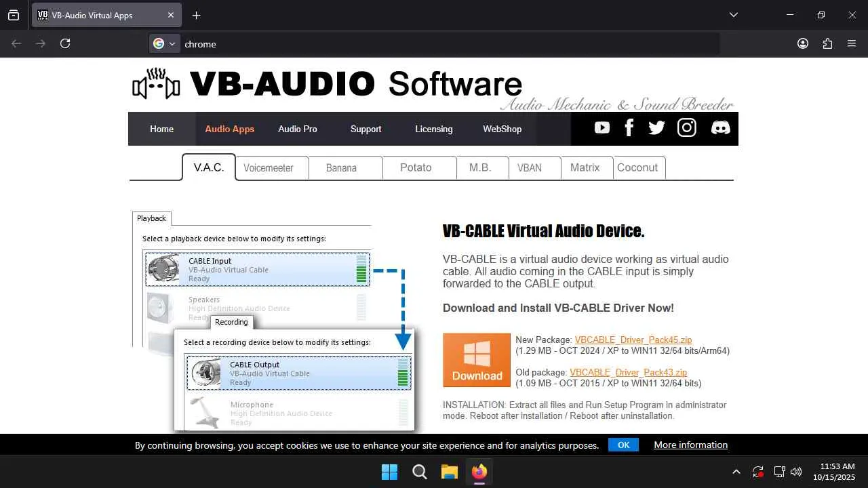
Task: Join the VB-Audio Discord via icon
Action: pyautogui.click(x=720, y=128)
